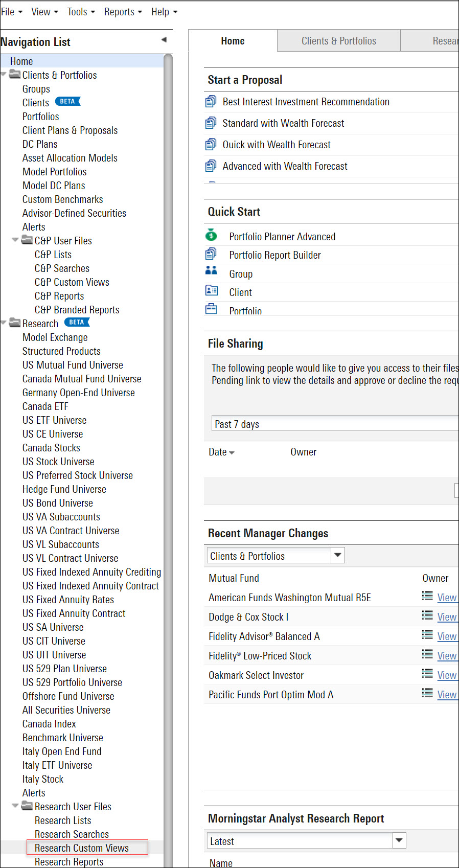459x868 pixels.
Task: Open the File menu
Action: [11, 12]
